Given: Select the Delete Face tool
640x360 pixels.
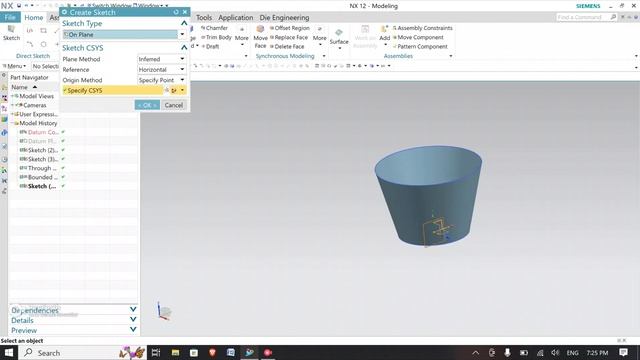Looking at the screenshot, I should point(287,47).
